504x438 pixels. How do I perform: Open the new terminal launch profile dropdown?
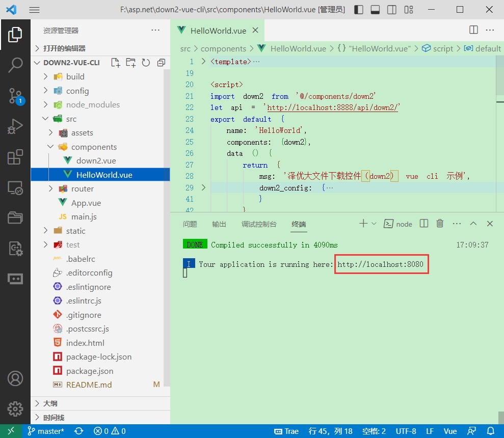tap(374, 224)
